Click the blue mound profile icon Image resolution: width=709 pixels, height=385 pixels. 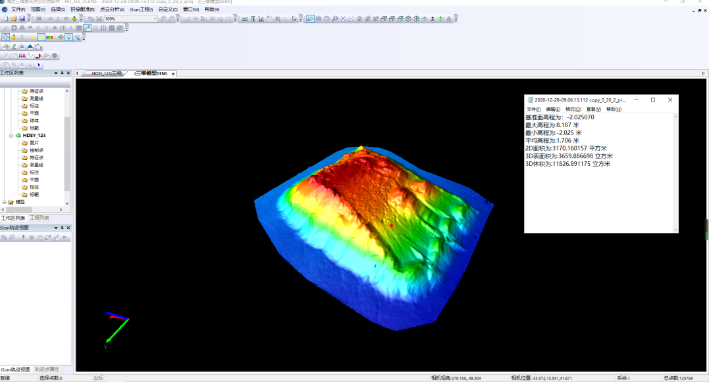click(30, 47)
